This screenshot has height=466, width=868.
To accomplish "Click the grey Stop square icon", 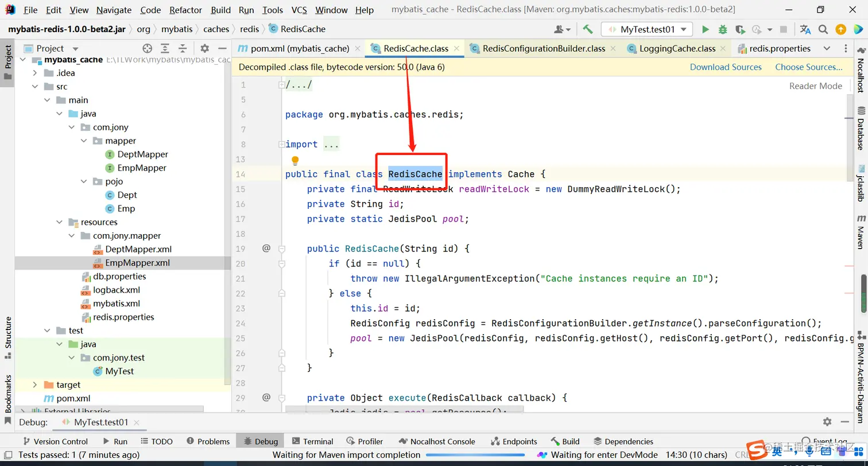I will point(784,29).
